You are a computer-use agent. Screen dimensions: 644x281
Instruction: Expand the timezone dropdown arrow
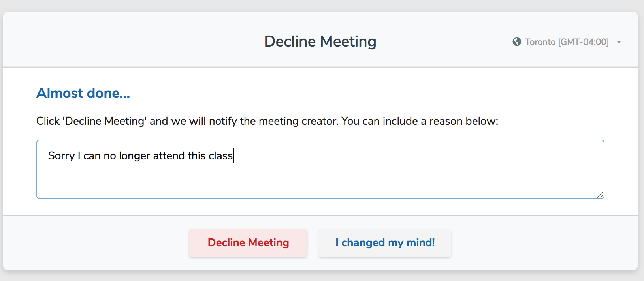click(619, 42)
